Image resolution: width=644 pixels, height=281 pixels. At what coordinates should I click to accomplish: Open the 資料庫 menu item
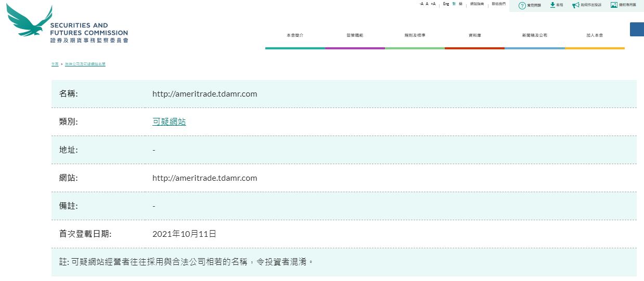[474, 35]
